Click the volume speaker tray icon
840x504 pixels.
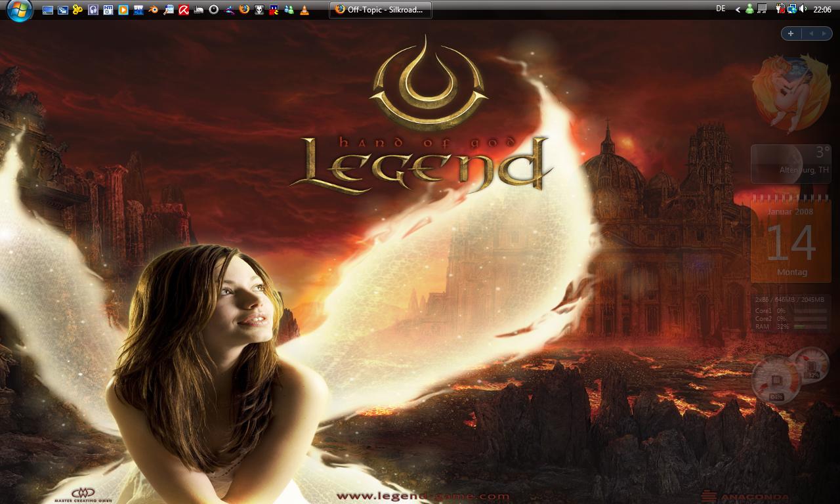[803, 9]
